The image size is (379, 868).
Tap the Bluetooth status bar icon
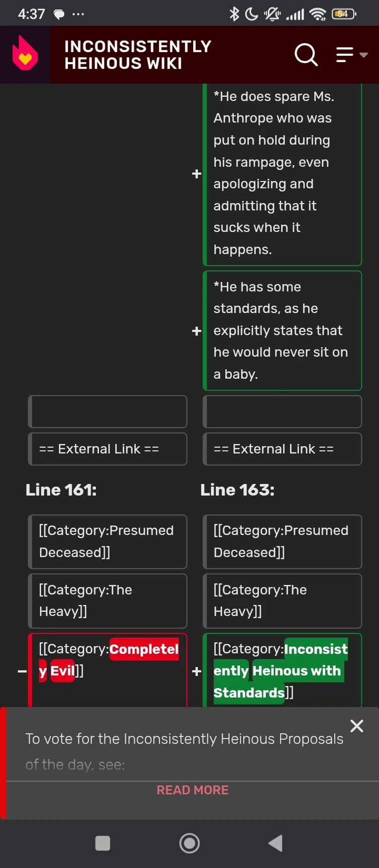coord(234,14)
